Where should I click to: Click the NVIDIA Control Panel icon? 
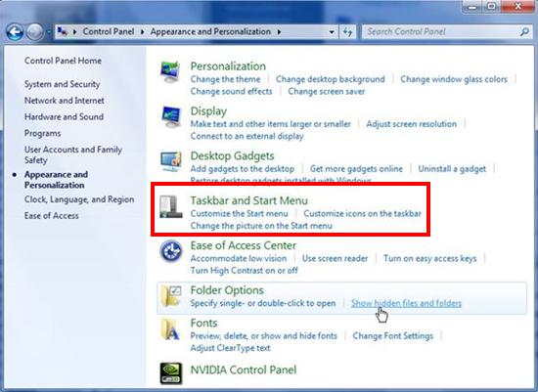point(171,373)
